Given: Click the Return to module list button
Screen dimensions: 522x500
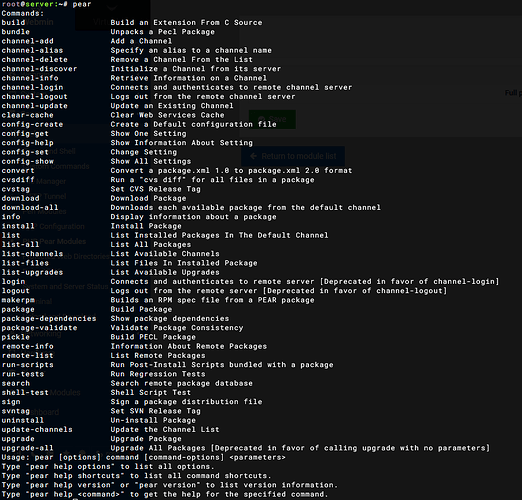Looking at the screenshot, I should pyautogui.click(x=293, y=156).
